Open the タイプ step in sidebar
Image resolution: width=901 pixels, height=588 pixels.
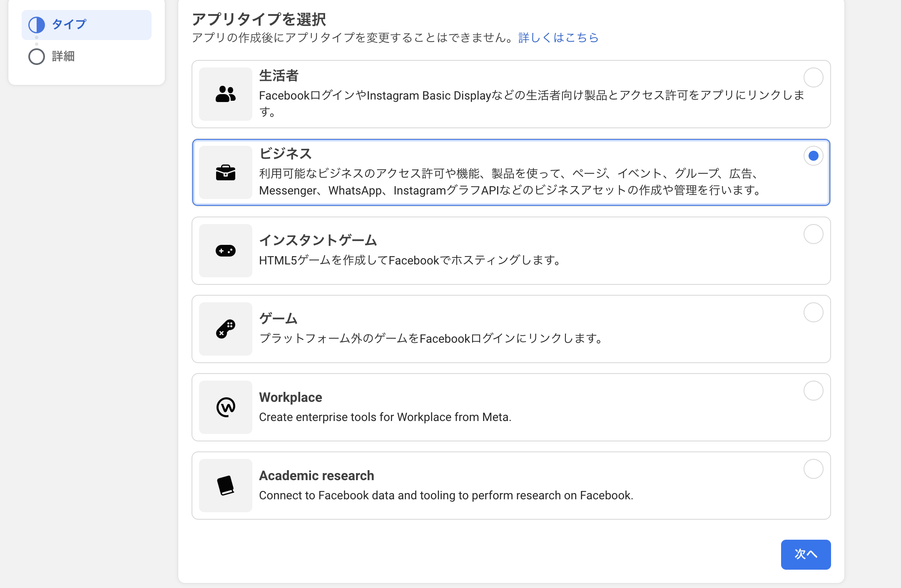coord(87,25)
